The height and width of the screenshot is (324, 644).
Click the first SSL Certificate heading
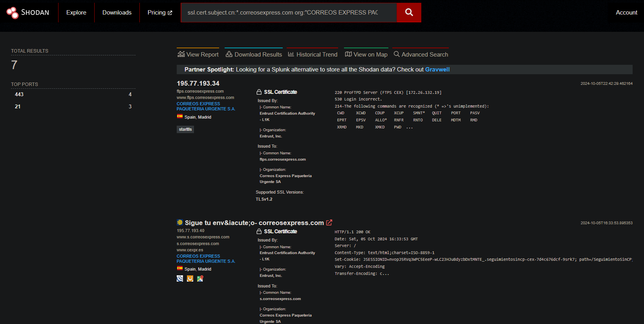tap(280, 92)
